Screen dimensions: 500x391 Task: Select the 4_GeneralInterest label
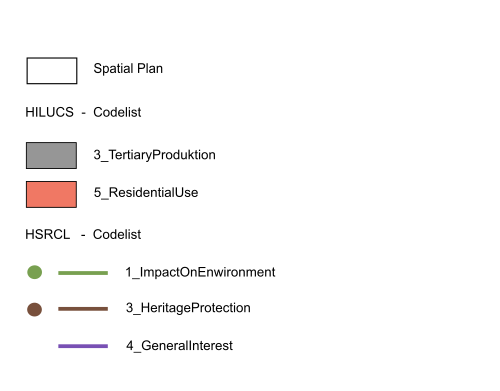(x=179, y=346)
